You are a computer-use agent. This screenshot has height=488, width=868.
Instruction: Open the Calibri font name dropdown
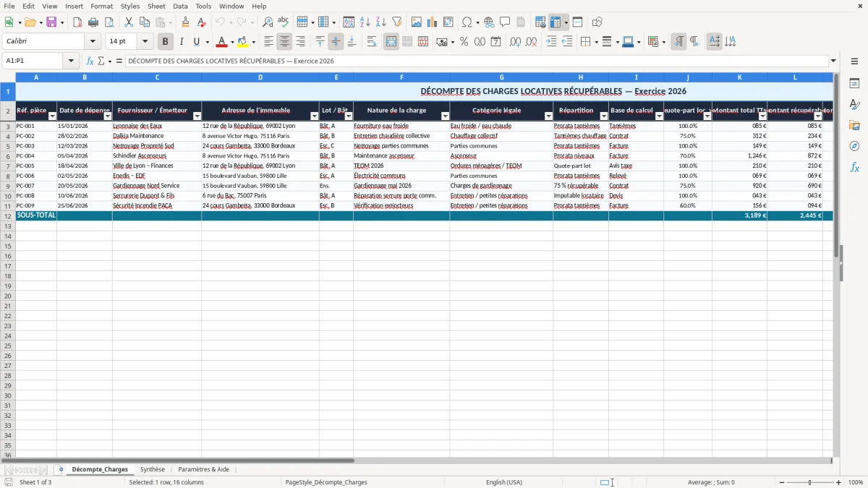[93, 42]
